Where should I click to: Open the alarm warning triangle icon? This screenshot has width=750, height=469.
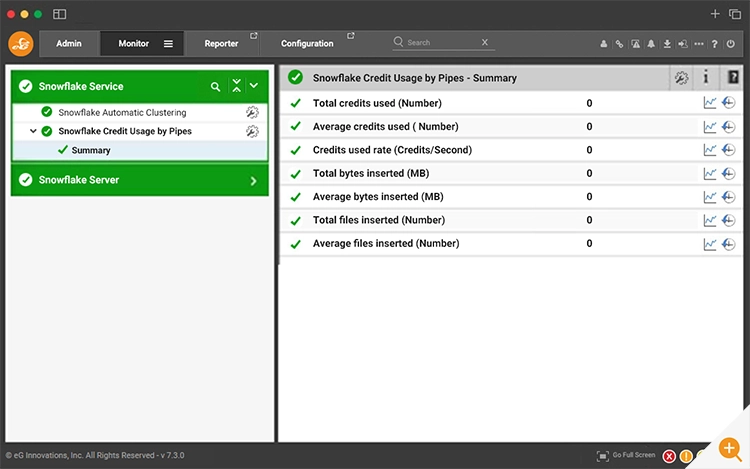coord(635,44)
